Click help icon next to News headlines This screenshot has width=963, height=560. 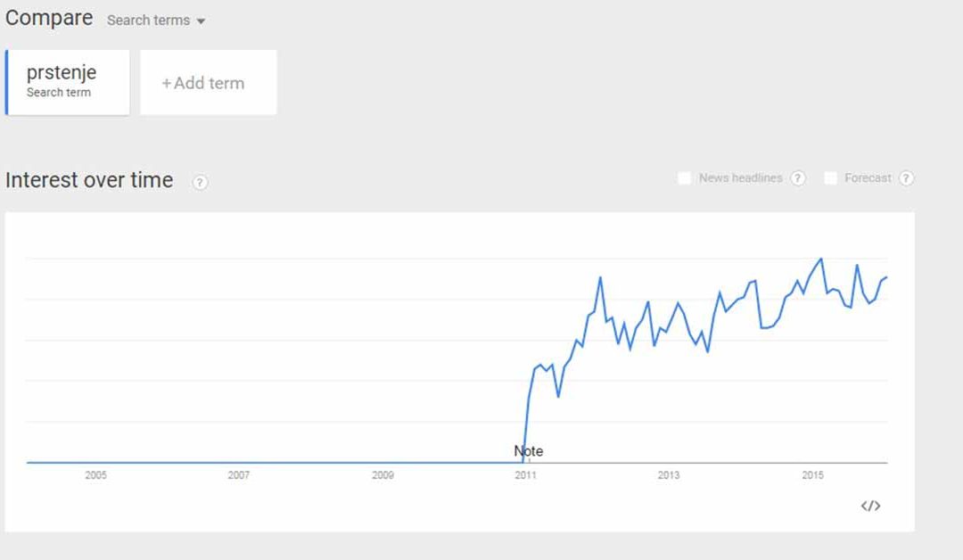(x=798, y=178)
